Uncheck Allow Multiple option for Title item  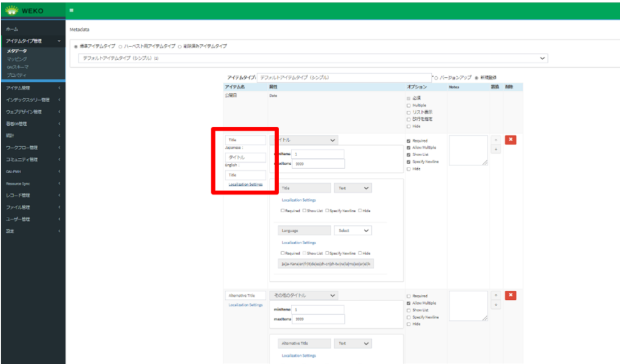[x=409, y=148]
